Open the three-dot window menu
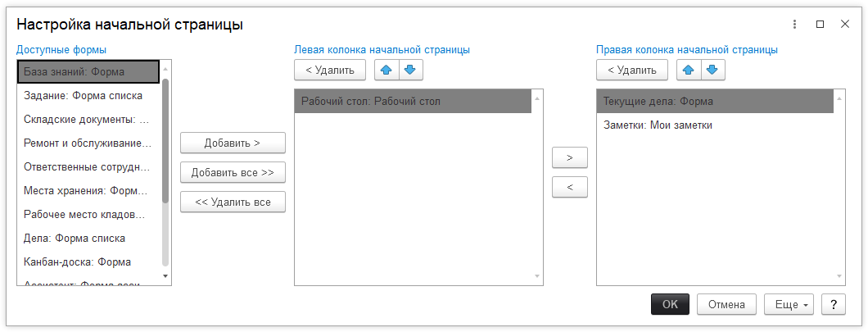 coord(794,25)
